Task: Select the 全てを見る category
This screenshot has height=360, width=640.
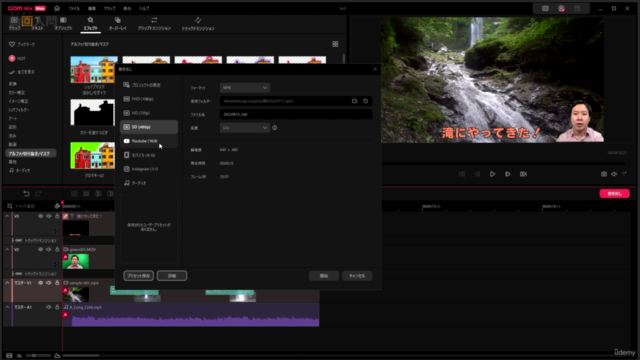Action: [x=22, y=72]
